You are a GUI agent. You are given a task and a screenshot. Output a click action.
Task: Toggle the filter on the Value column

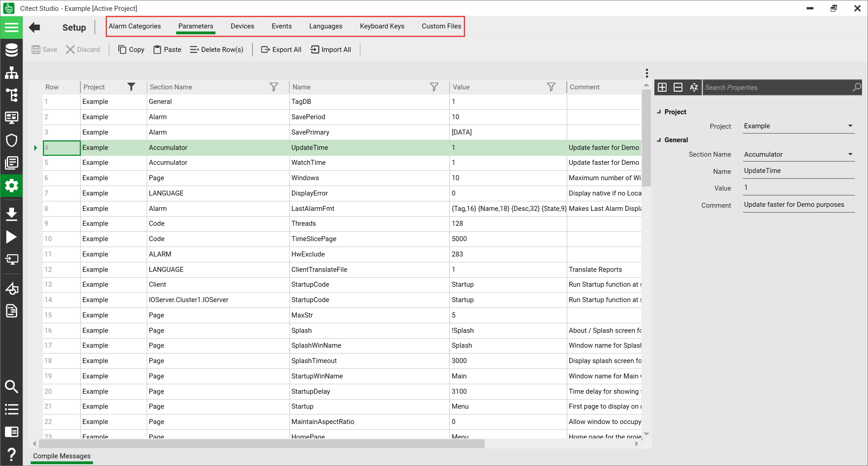[x=551, y=87]
